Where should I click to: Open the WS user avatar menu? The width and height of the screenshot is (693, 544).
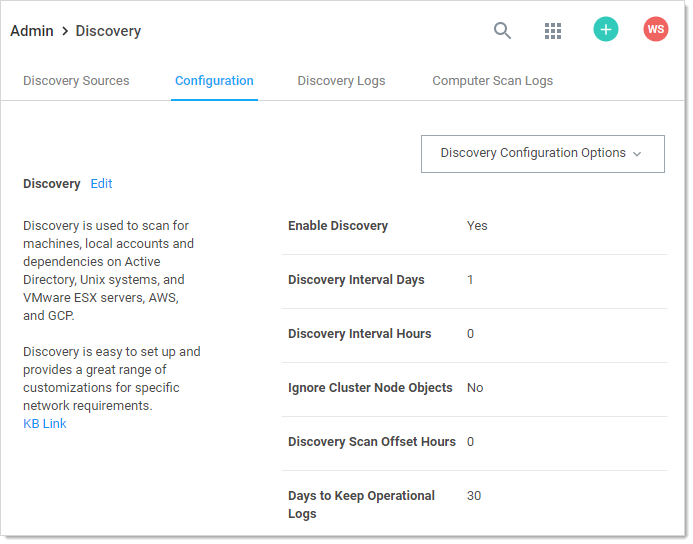point(655,30)
